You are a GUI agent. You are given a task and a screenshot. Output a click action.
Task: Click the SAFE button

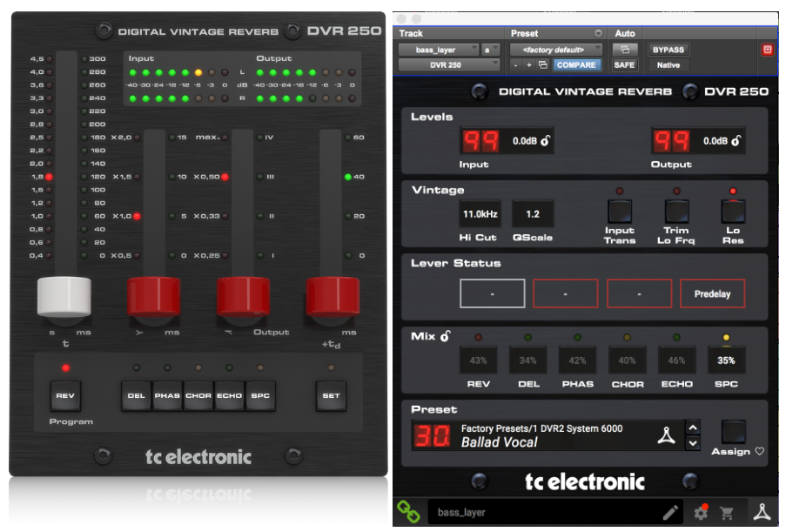625,65
